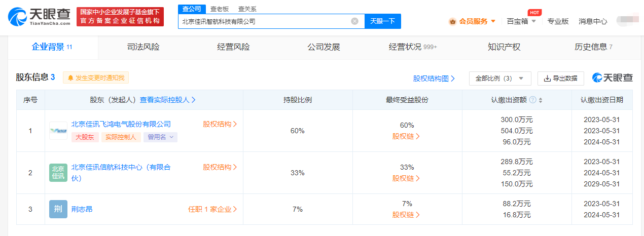The height and width of the screenshot is (236, 644).
Task: Click the 发生变更时通知我 bell button
Action: tap(96, 77)
